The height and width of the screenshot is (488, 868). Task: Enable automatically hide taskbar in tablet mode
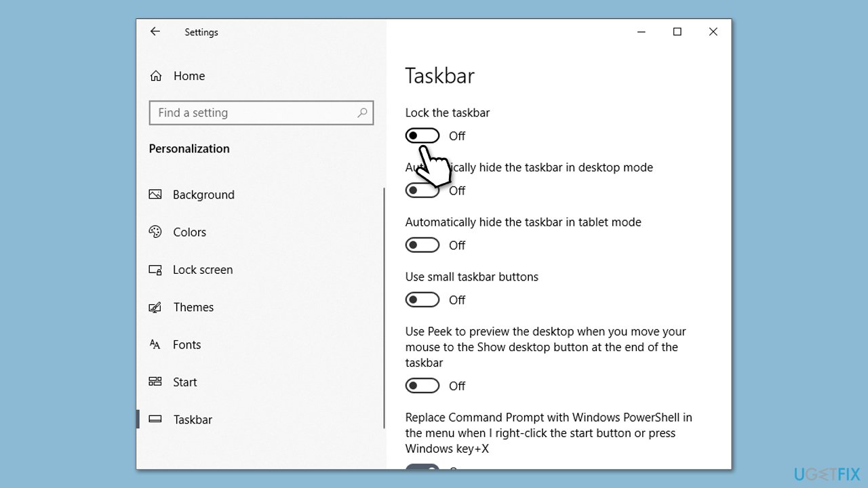(x=422, y=245)
